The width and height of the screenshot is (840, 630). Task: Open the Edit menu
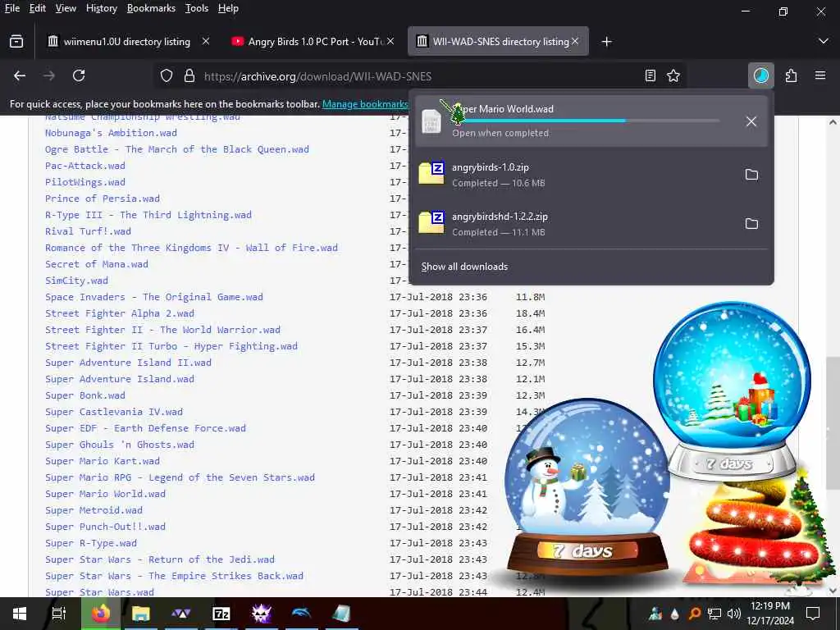pos(38,8)
